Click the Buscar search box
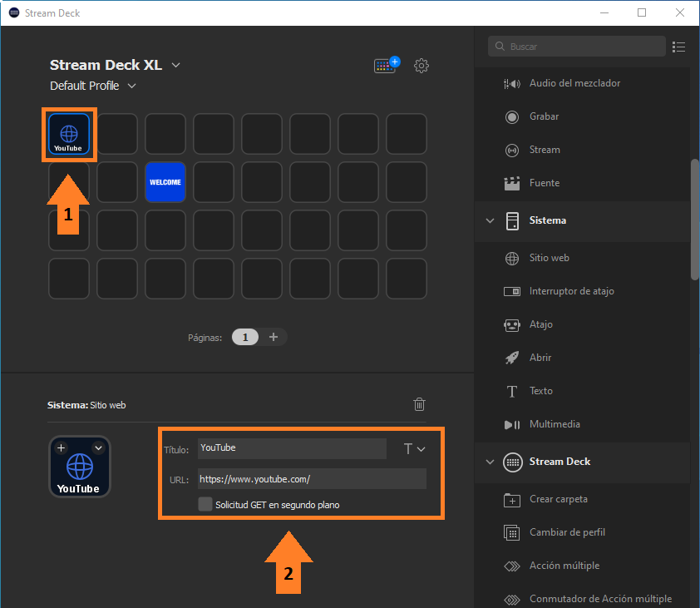 [x=582, y=47]
